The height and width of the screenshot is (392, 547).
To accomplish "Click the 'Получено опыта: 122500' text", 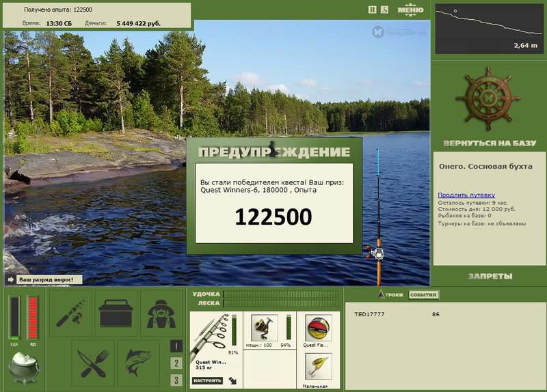I will point(58,10).
